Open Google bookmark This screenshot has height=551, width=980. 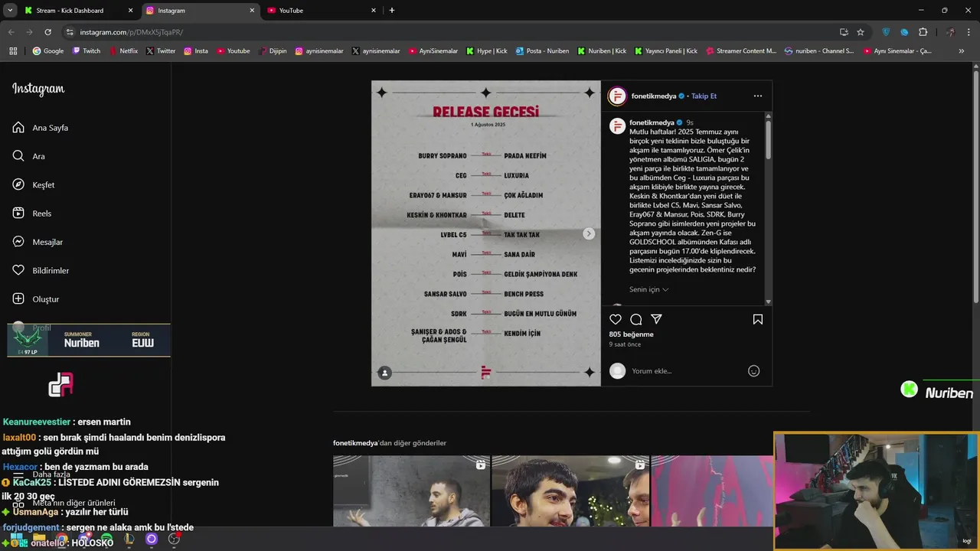pyautogui.click(x=47, y=51)
